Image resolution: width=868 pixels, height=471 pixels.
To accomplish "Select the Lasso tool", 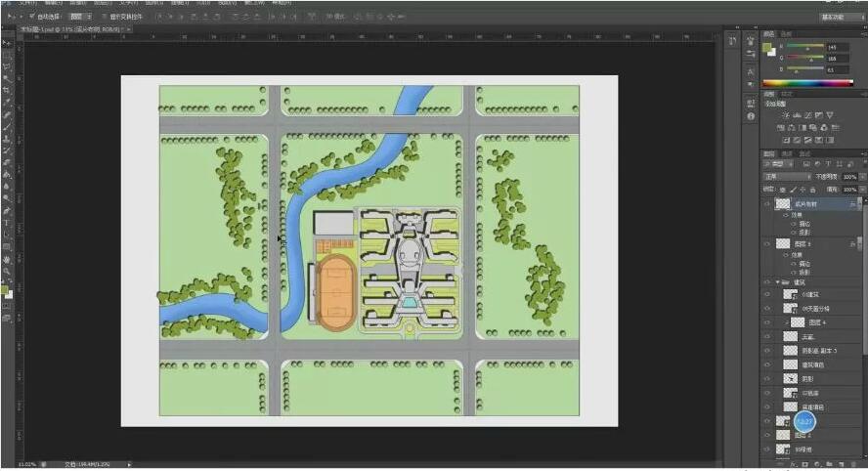I will (6, 65).
